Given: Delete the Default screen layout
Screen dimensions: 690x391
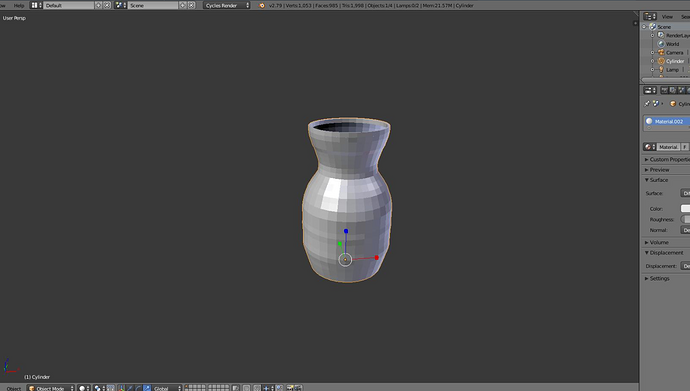Looking at the screenshot, I should coord(107,5).
